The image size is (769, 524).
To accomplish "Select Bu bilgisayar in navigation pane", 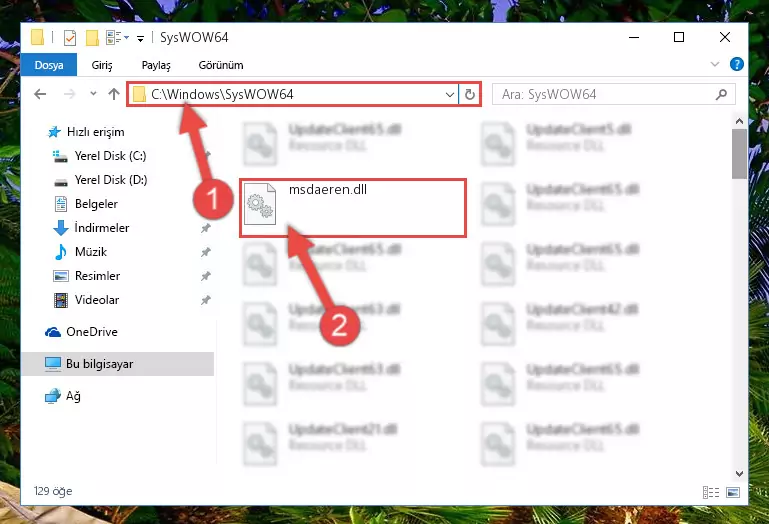I will 118,364.
